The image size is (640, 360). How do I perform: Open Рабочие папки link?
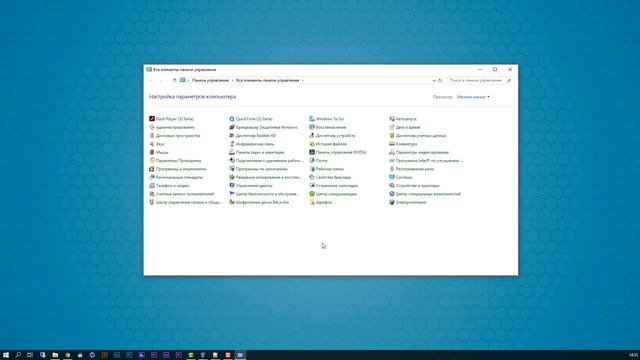[x=330, y=169]
